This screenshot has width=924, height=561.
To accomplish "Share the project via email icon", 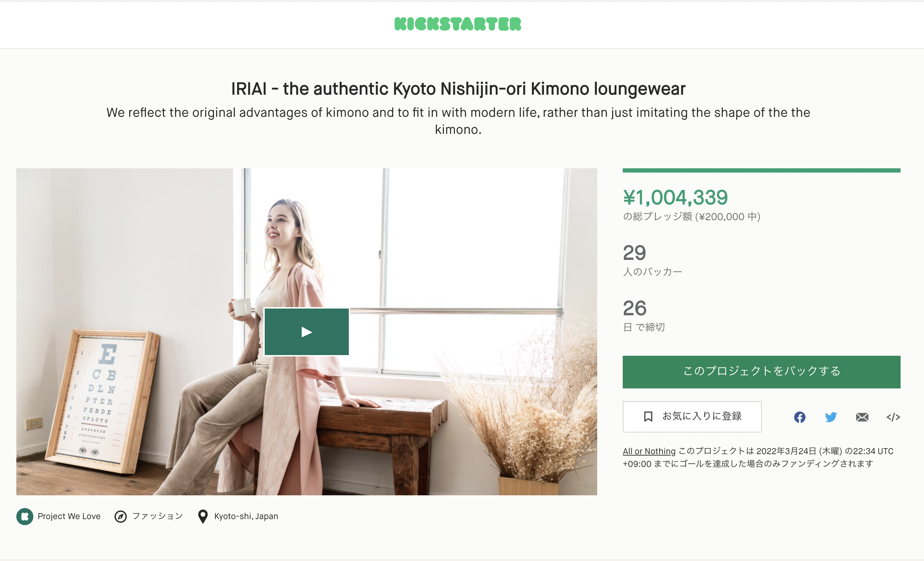I will tap(862, 417).
